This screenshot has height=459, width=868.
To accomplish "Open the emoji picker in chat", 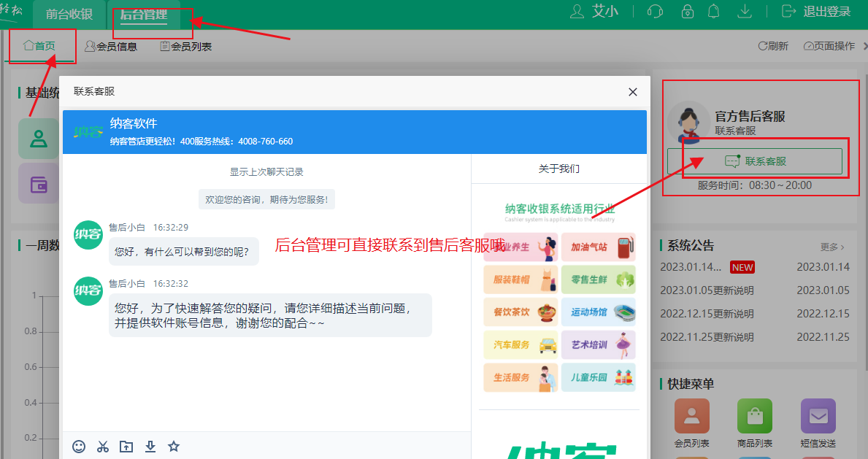I will click(x=79, y=447).
